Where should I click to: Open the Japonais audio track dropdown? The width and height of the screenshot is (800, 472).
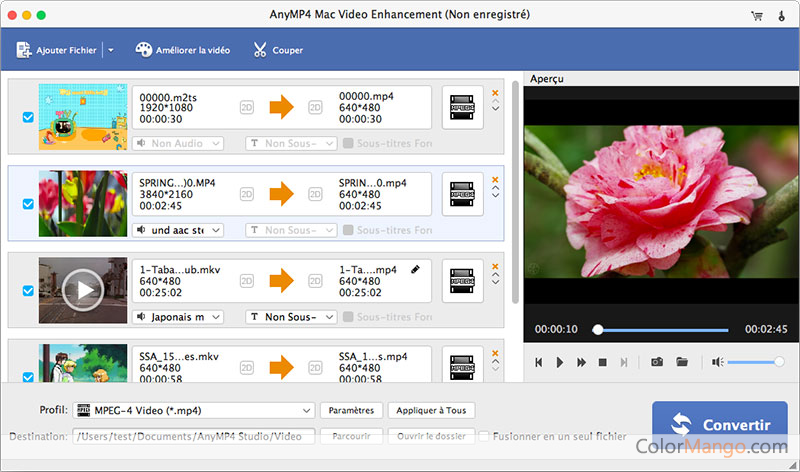click(178, 317)
